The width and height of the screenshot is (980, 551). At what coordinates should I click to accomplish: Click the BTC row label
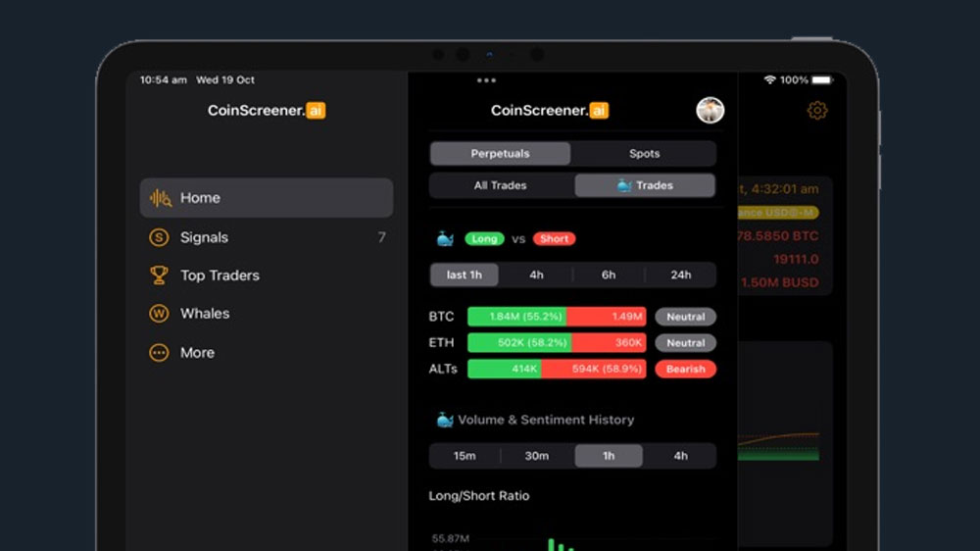click(x=441, y=317)
